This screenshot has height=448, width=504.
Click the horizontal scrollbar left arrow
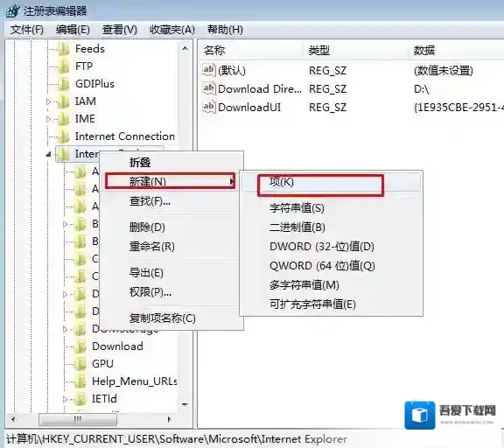tap(13, 419)
